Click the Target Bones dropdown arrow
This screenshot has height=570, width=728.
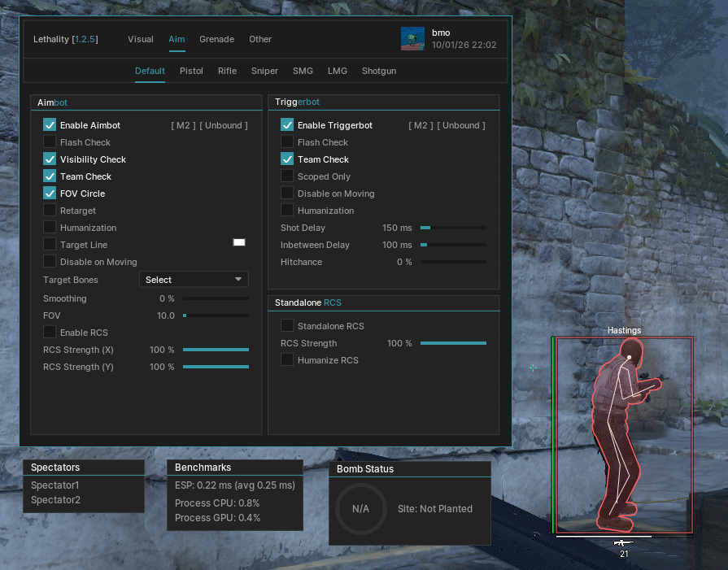238,280
